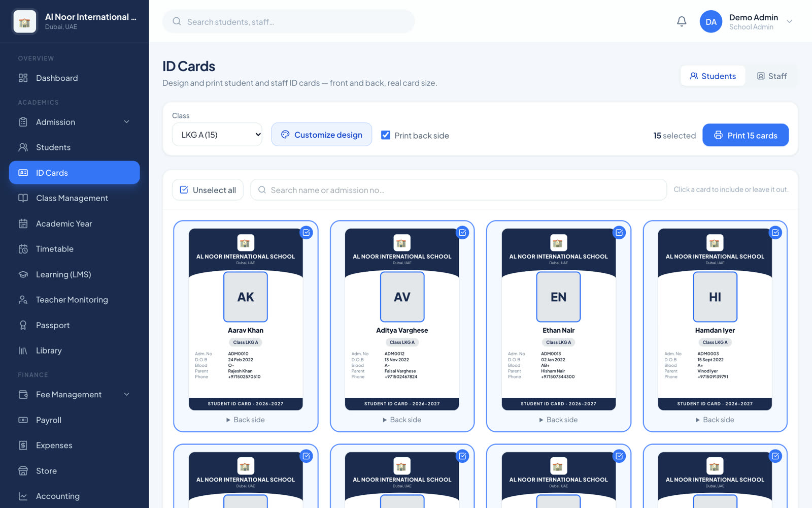This screenshot has height=508, width=812.
Task: Expand Back side of Aditya Varghese's card
Action: pyautogui.click(x=402, y=420)
